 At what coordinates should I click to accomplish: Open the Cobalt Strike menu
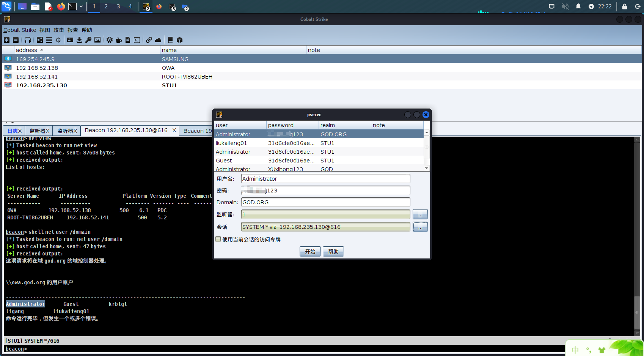(x=20, y=30)
